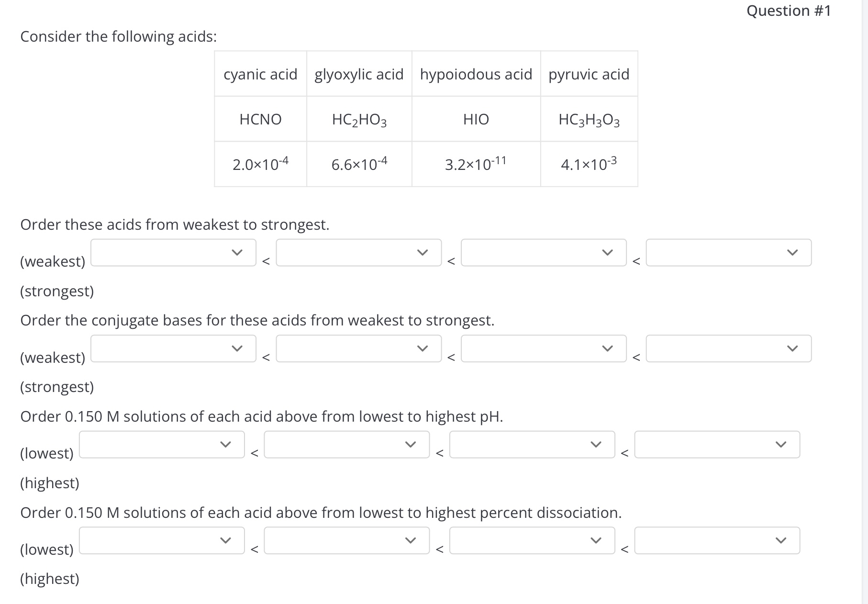The width and height of the screenshot is (868, 604).
Task: Open the highest pH dropdown
Action: pyautogui.click(x=716, y=445)
